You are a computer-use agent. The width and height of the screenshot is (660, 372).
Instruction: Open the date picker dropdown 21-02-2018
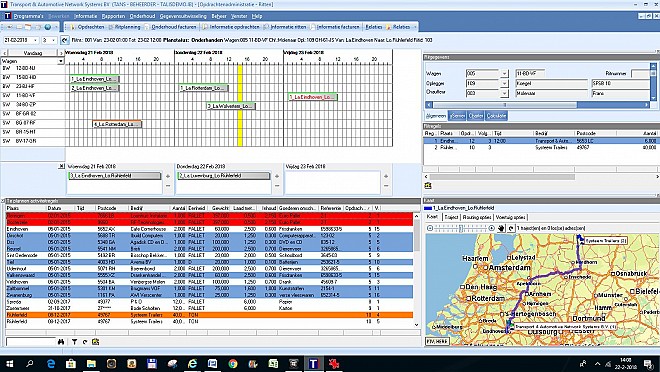[x=35, y=40]
